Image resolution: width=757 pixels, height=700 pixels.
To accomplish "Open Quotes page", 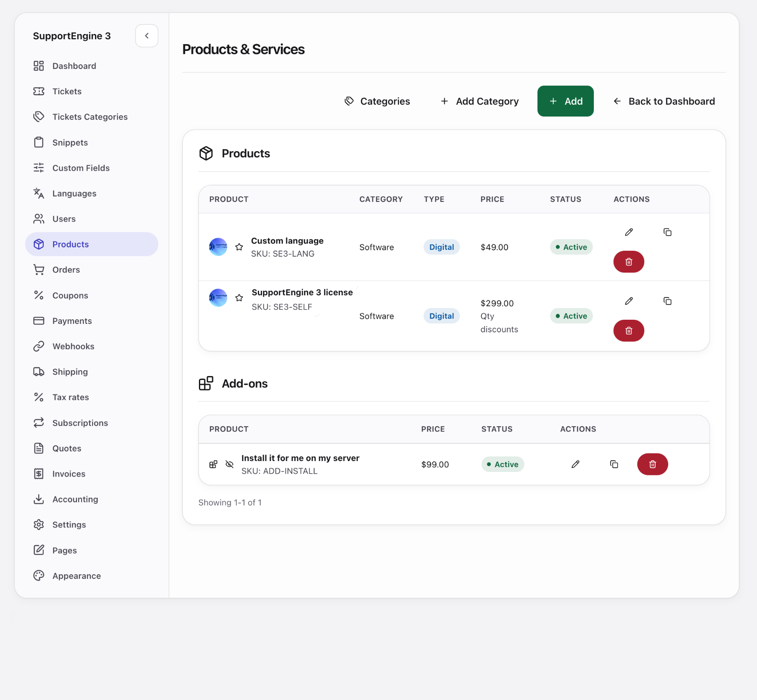I will tap(92, 448).
